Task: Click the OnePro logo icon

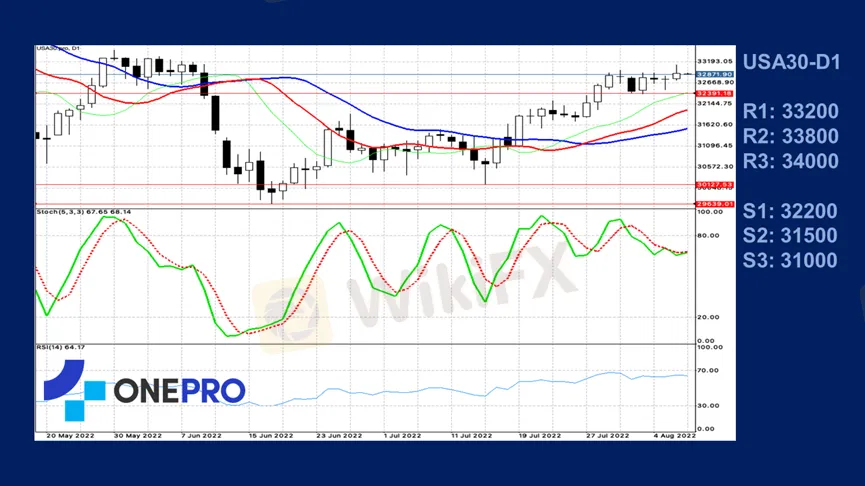Action: coord(73,389)
